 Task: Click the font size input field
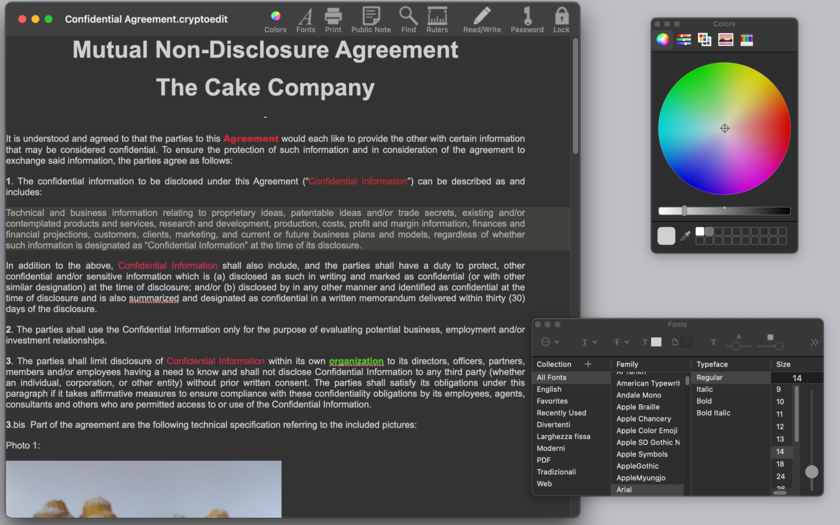click(797, 378)
